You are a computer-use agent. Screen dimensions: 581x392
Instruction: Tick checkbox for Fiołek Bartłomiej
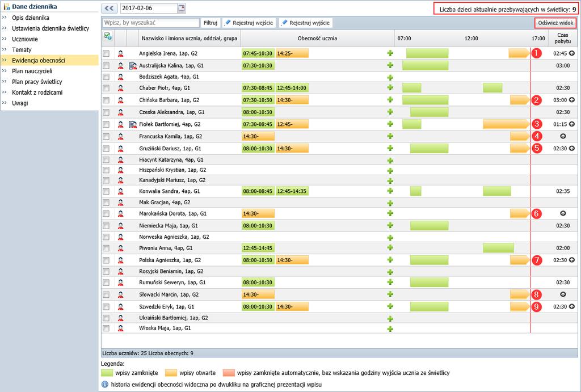tap(106, 124)
